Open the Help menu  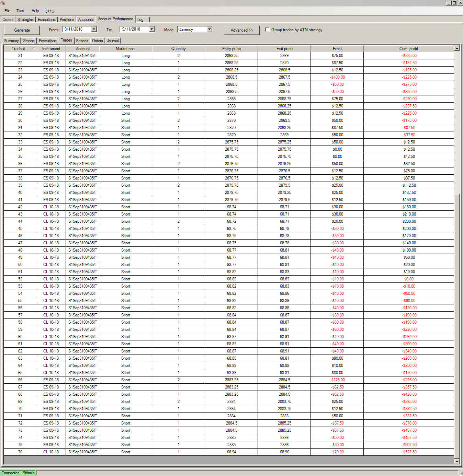point(35,11)
